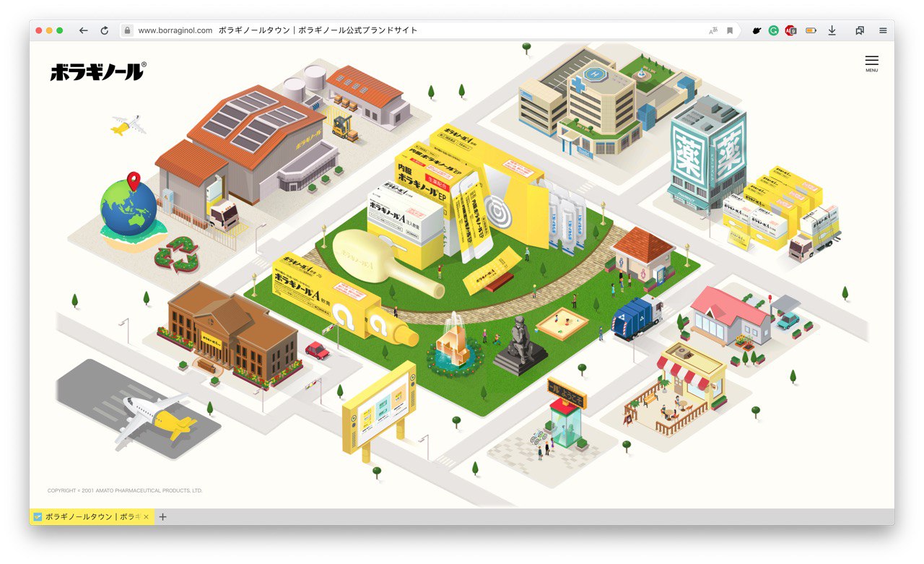
Task: Click the ボラギノール logo
Action: pyautogui.click(x=98, y=71)
